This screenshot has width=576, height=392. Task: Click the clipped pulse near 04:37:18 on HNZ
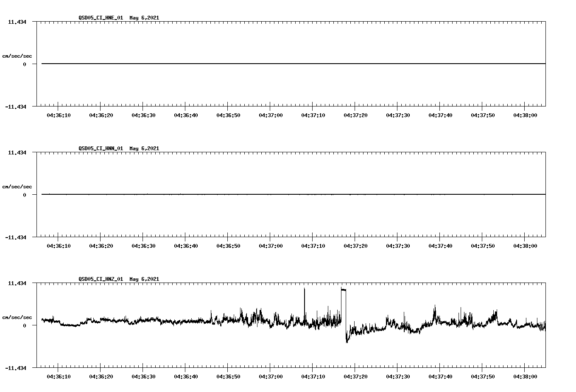tap(343, 291)
